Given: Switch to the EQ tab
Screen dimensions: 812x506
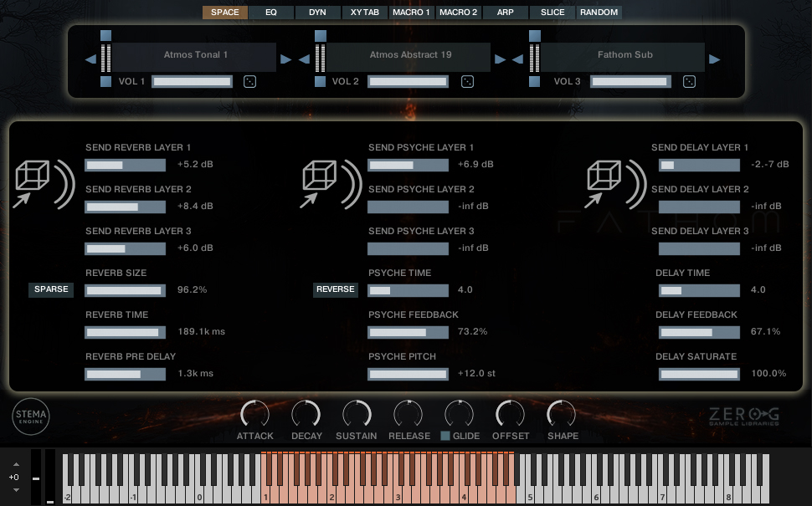Looking at the screenshot, I should pyautogui.click(x=271, y=13).
